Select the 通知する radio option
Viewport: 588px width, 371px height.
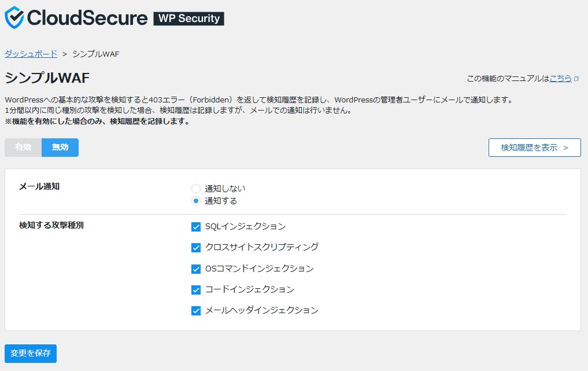coord(195,201)
